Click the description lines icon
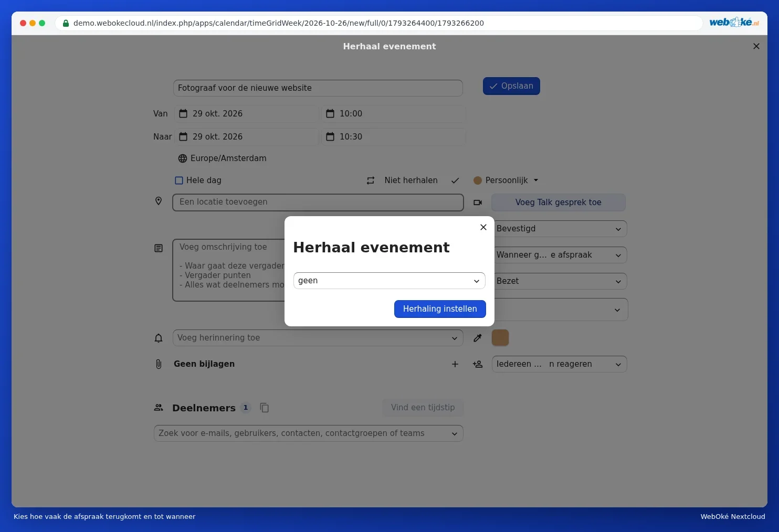779x532 pixels. tap(159, 248)
